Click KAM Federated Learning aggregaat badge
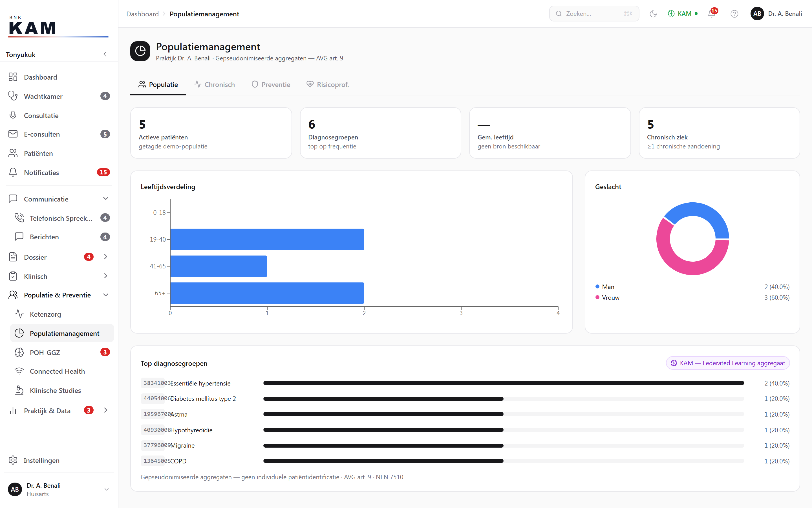This screenshot has width=812, height=508. point(727,363)
